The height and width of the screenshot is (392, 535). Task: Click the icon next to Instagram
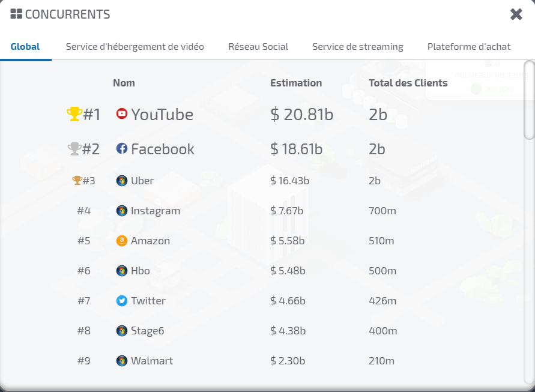(122, 211)
